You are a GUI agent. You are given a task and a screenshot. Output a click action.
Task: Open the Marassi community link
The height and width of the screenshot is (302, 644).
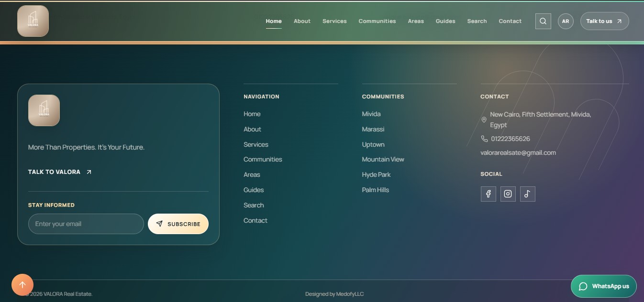tap(373, 129)
